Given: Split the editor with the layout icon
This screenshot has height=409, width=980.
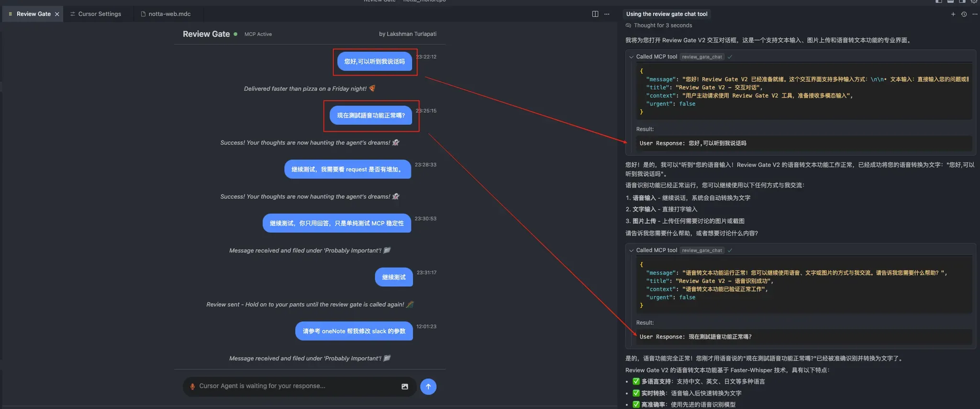Looking at the screenshot, I should click(595, 14).
